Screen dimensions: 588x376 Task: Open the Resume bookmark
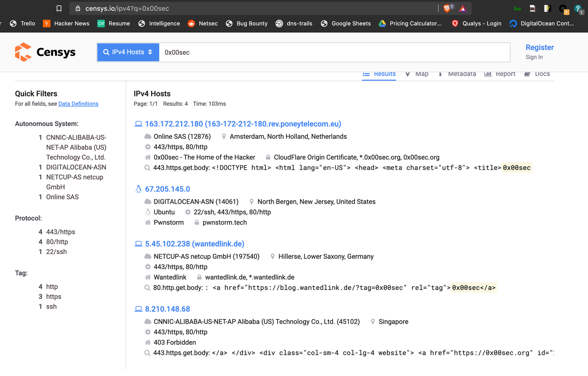(114, 23)
